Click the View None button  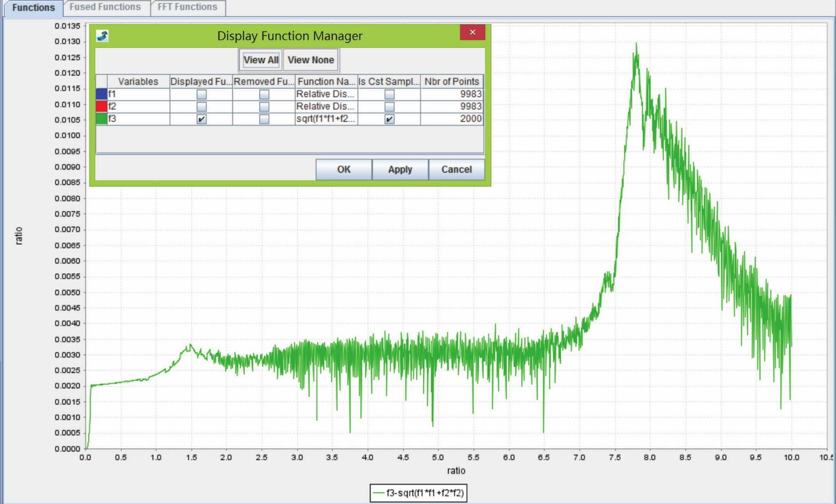coord(311,60)
